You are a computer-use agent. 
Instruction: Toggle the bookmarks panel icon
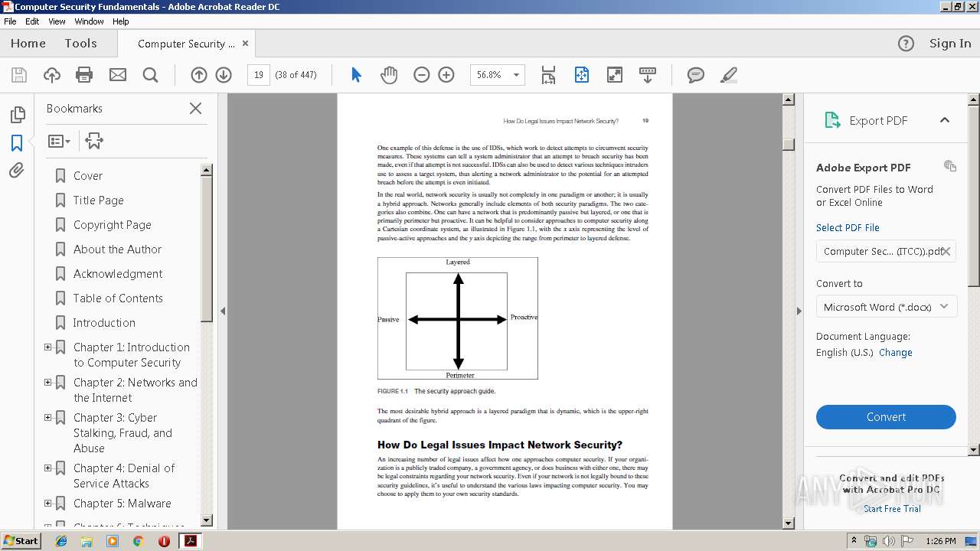click(17, 143)
